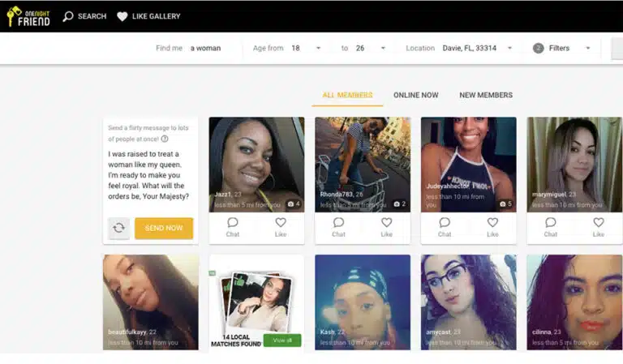
Task: Open chat with Jazz1
Action: [233, 227]
